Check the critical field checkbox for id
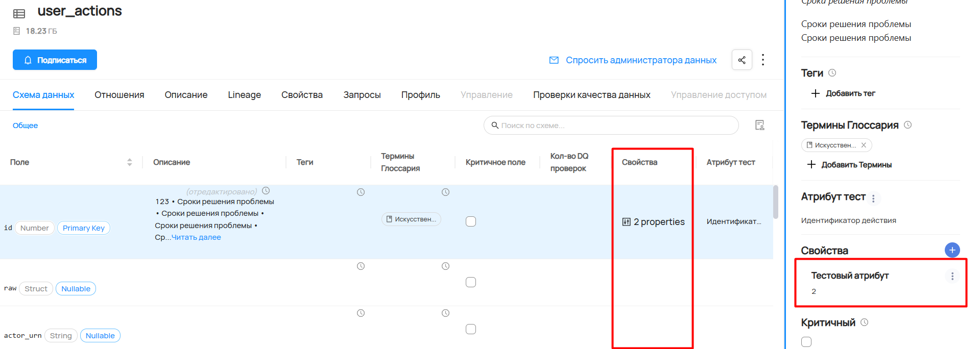The width and height of the screenshot is (980, 349). 471,221
